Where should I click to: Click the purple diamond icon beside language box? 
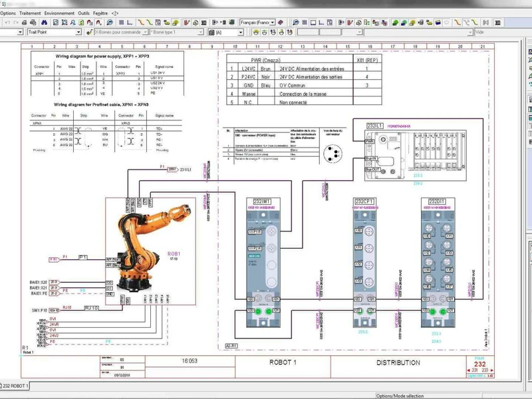(x=281, y=23)
